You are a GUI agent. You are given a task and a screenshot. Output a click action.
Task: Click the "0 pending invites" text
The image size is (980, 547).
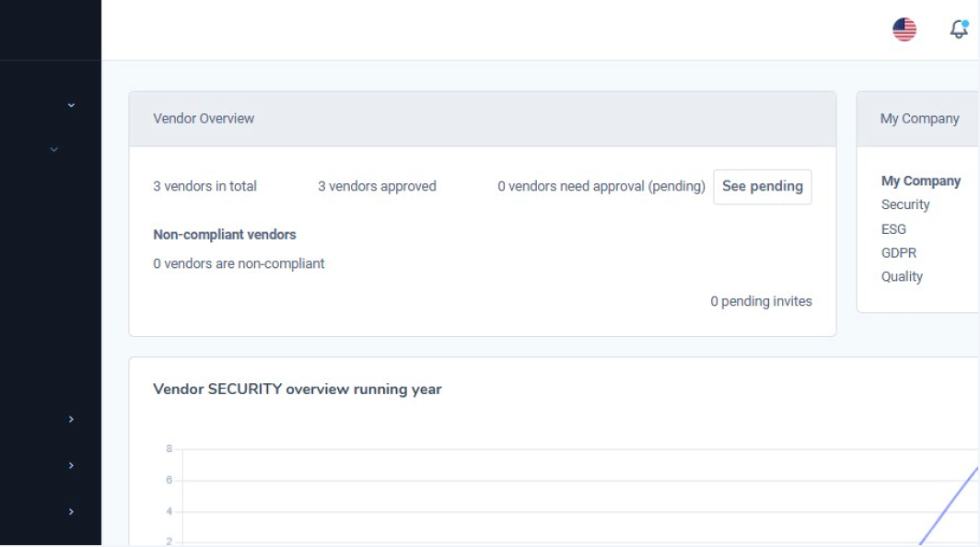click(761, 301)
